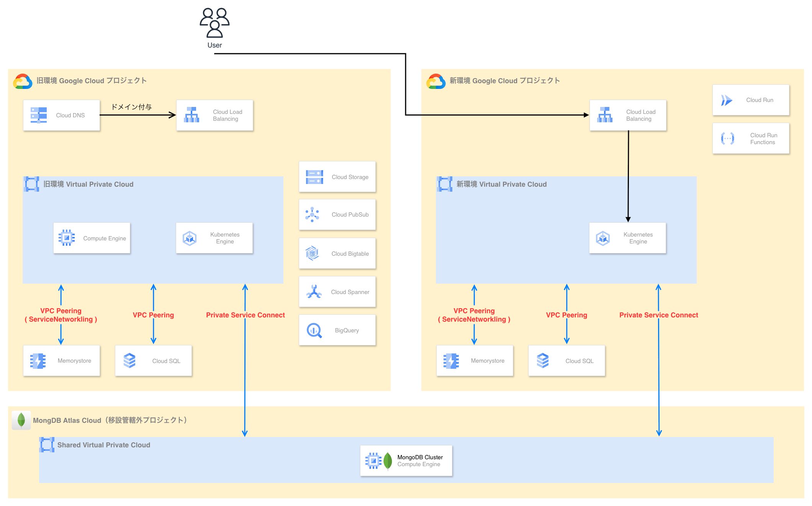The image size is (812, 506).
Task: Click the ドメイン付与 arrow label
Action: tap(131, 107)
